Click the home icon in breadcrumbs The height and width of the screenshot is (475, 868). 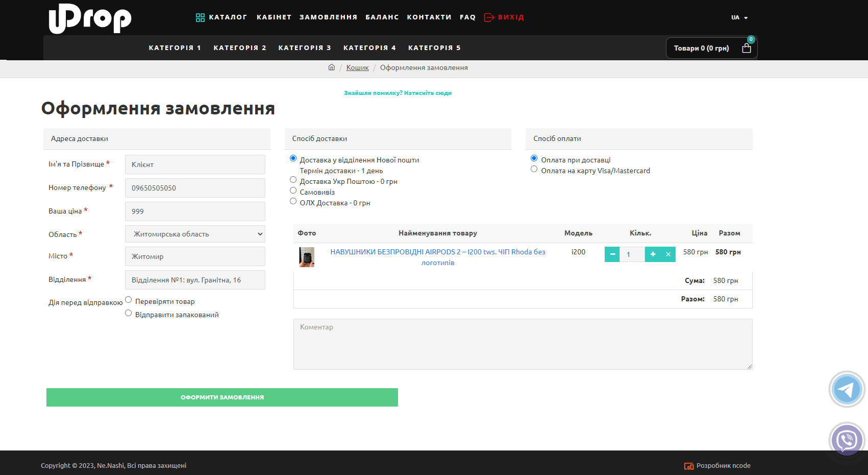click(x=332, y=67)
